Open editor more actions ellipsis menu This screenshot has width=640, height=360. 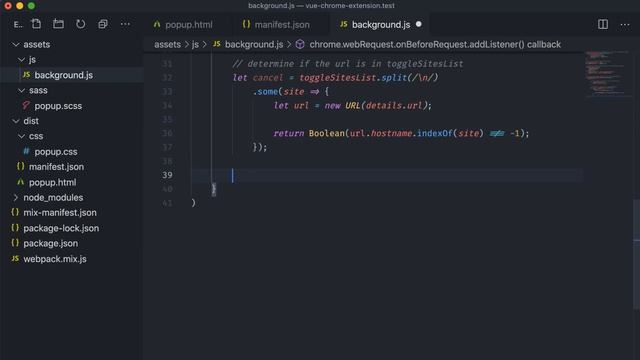point(625,24)
